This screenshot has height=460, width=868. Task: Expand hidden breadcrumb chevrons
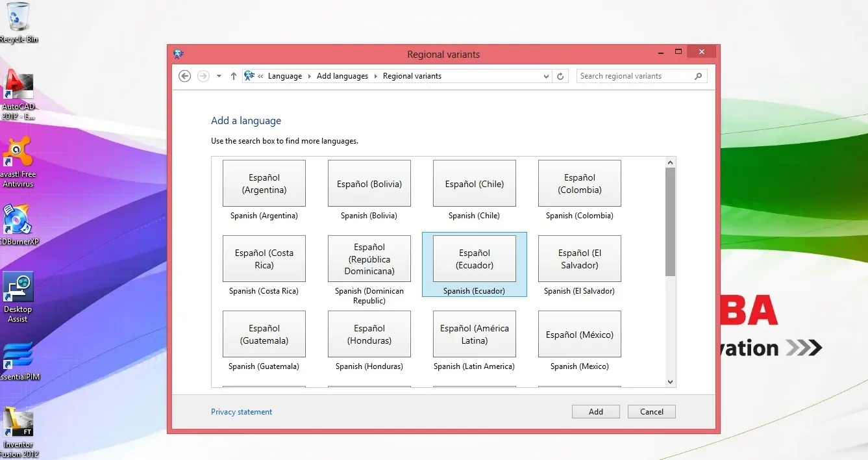pyautogui.click(x=260, y=76)
